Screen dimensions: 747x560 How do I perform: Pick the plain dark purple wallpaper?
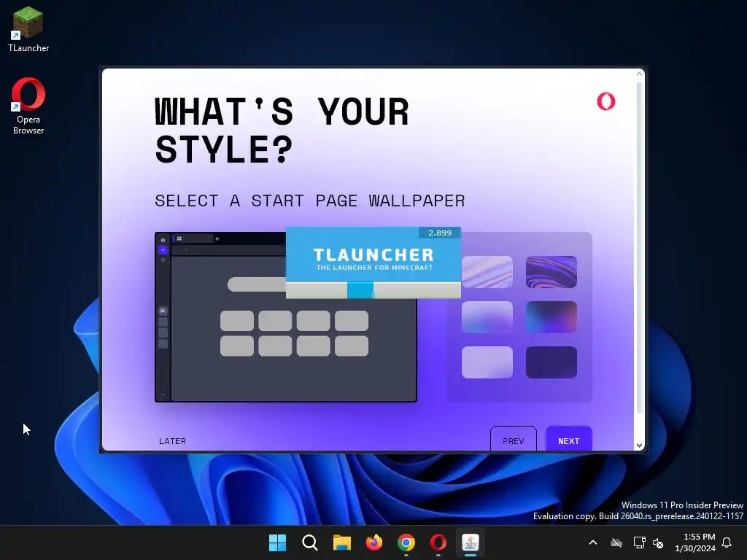pos(551,362)
